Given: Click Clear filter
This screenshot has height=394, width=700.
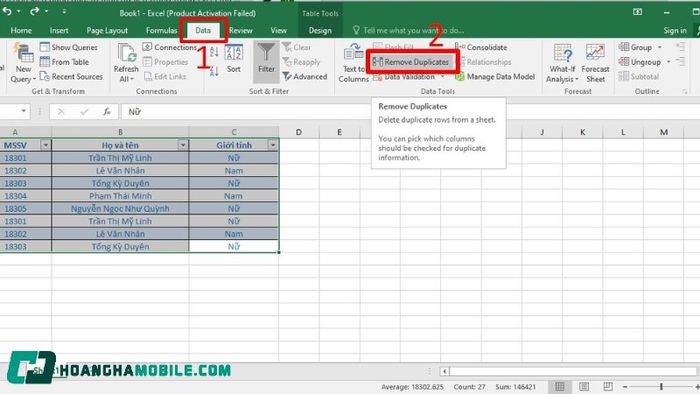Looking at the screenshot, I should [x=297, y=47].
